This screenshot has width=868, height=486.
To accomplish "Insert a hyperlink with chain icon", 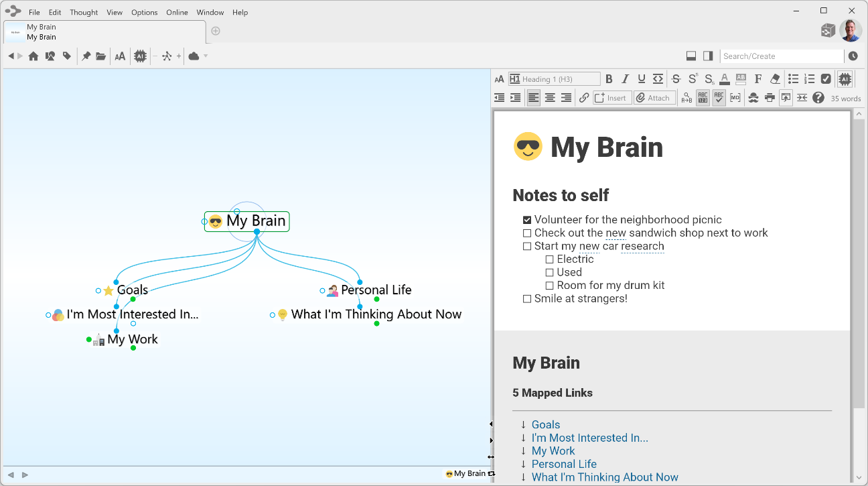I will [584, 98].
